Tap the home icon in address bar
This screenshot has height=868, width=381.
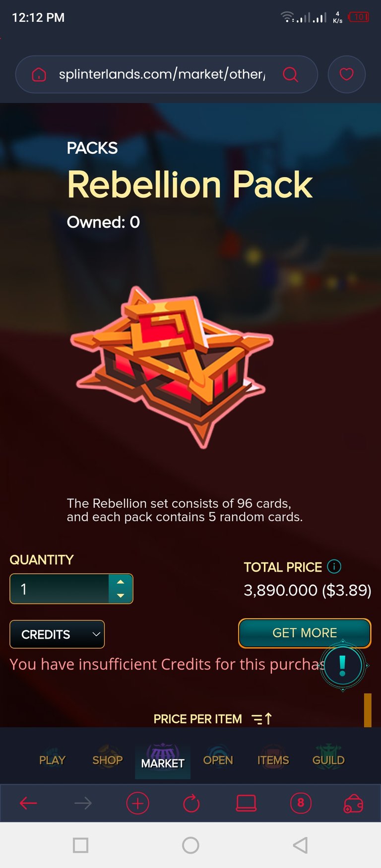[39, 74]
